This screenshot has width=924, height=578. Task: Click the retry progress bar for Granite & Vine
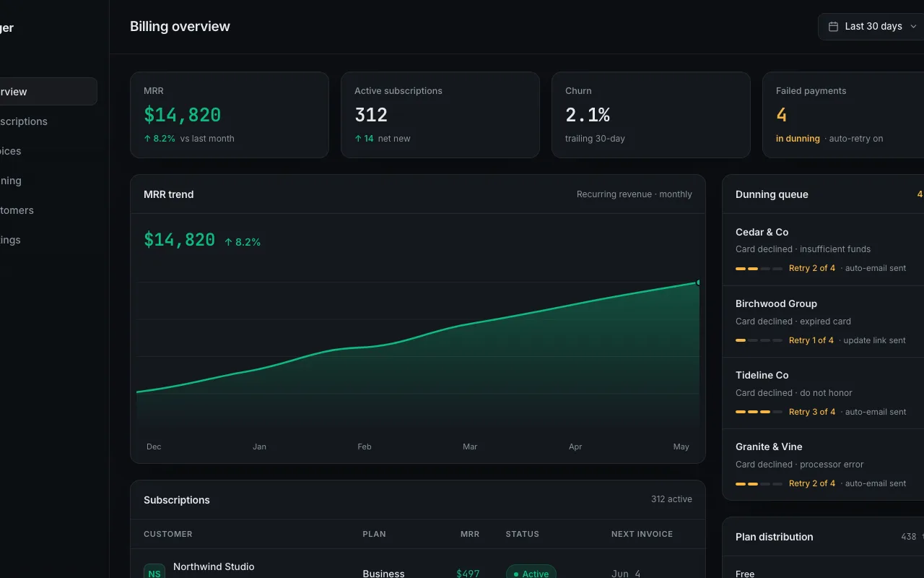pos(759,483)
